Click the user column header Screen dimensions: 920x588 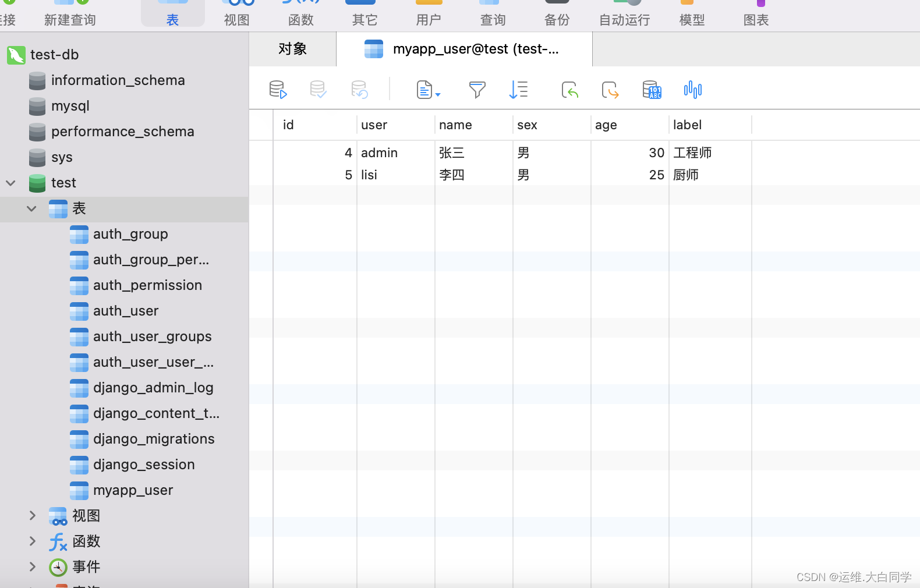(x=396, y=125)
